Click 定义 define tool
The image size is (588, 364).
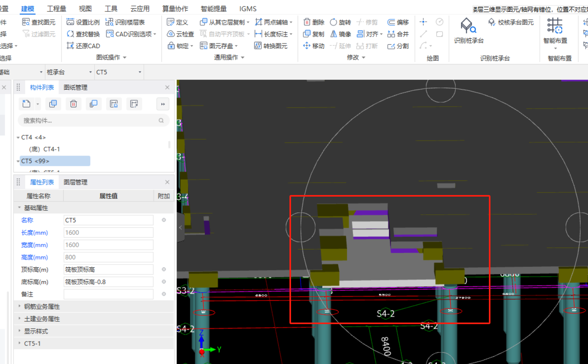(x=177, y=22)
